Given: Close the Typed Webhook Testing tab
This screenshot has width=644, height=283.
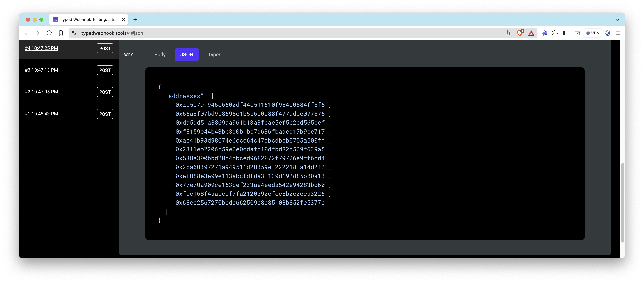Looking at the screenshot, I should (124, 20).
